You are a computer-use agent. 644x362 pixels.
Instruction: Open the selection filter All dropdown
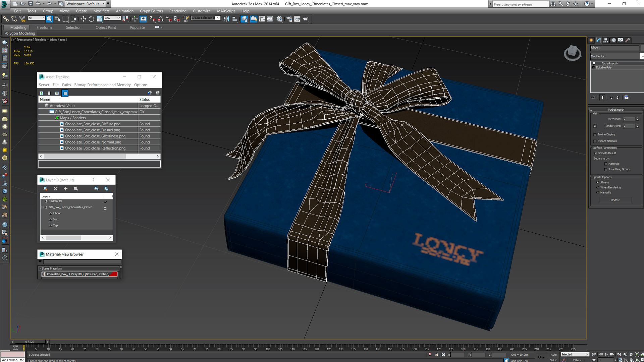(36, 18)
